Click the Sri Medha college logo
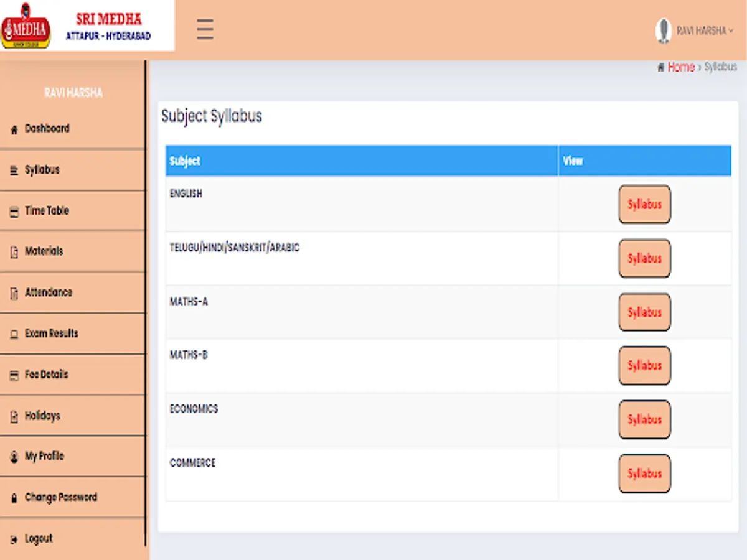Image resolution: width=747 pixels, height=560 pixels. tap(26, 26)
